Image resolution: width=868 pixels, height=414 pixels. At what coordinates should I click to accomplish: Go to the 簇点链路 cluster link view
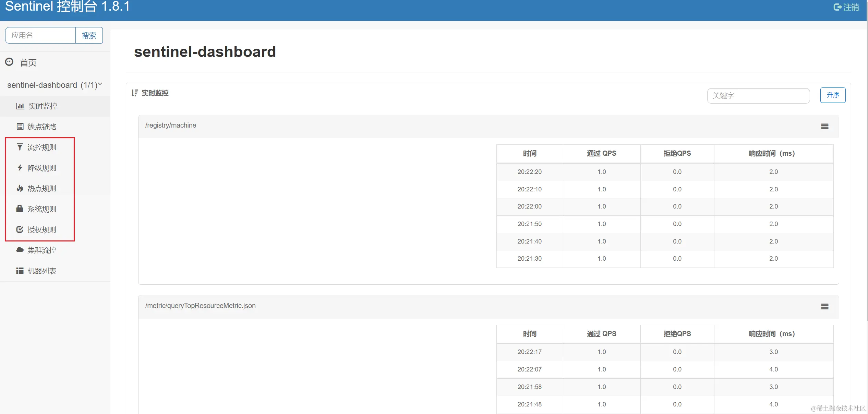[x=42, y=126]
